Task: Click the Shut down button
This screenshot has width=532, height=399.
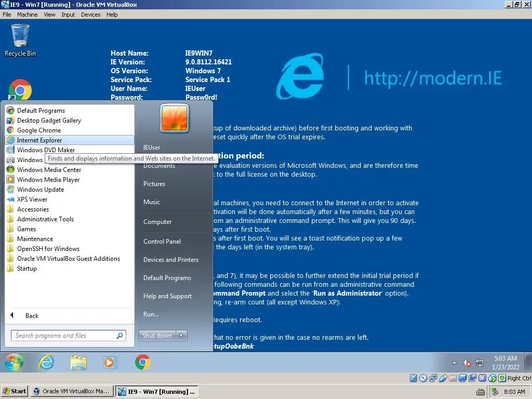Action: [x=157, y=336]
